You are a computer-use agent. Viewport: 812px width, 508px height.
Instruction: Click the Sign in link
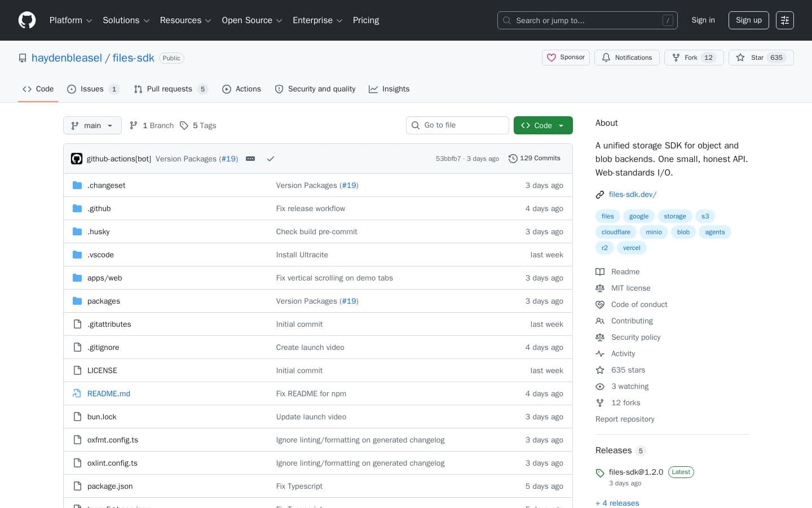click(703, 20)
